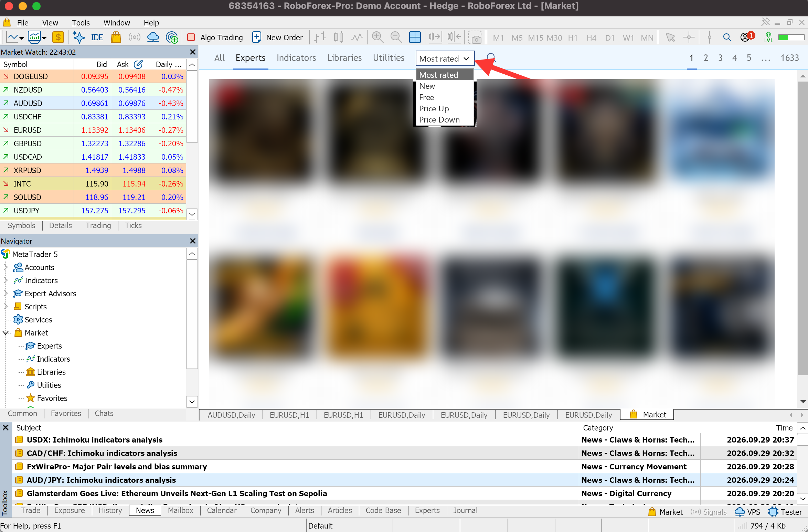Expand the Accounts tree node
Viewport: 808px width, 532px height.
pos(6,267)
